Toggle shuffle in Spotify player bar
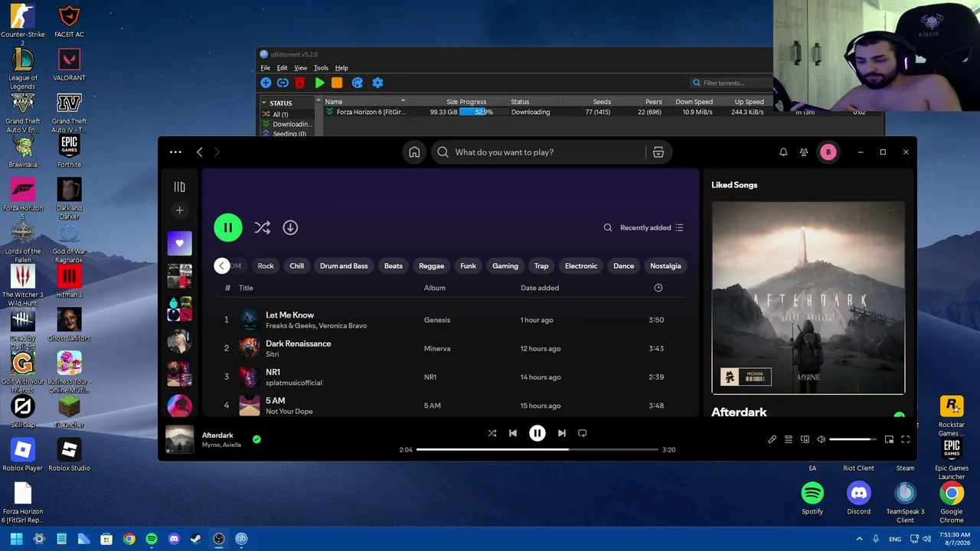The height and width of the screenshot is (551, 980). click(x=492, y=433)
